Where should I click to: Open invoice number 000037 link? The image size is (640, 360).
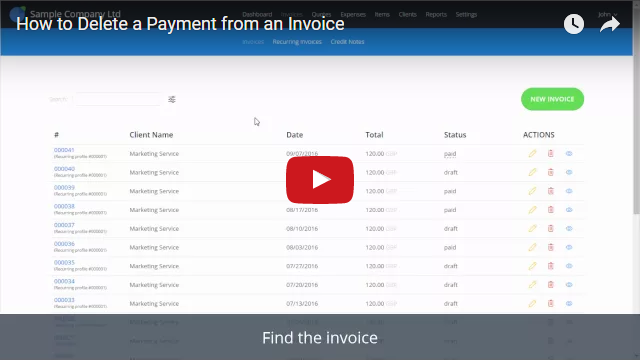[x=64, y=225]
